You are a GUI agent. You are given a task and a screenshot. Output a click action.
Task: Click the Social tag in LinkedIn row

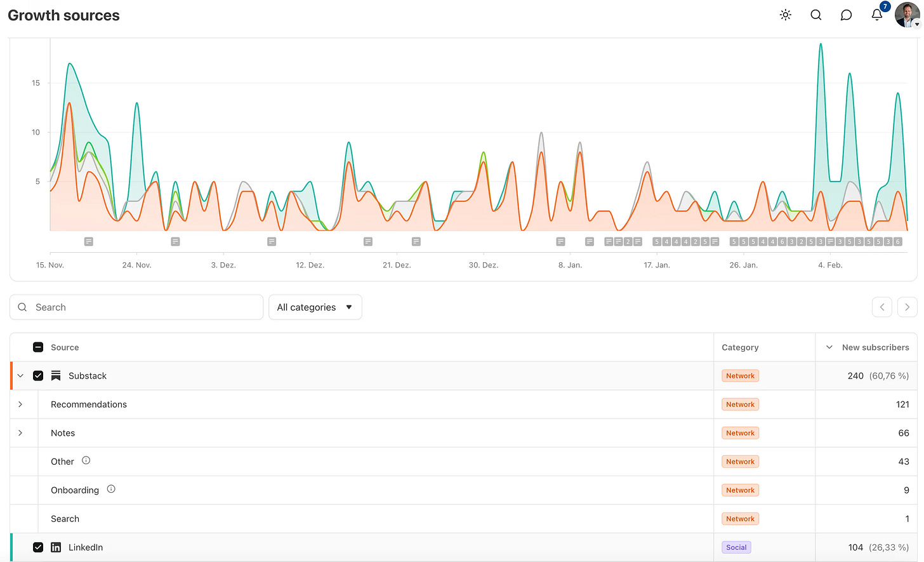(736, 547)
